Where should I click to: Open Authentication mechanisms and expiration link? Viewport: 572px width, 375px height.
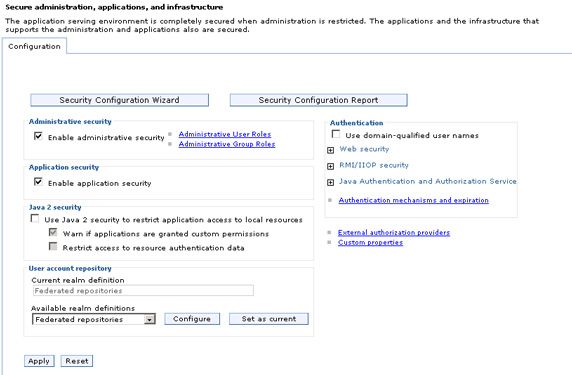(x=413, y=200)
